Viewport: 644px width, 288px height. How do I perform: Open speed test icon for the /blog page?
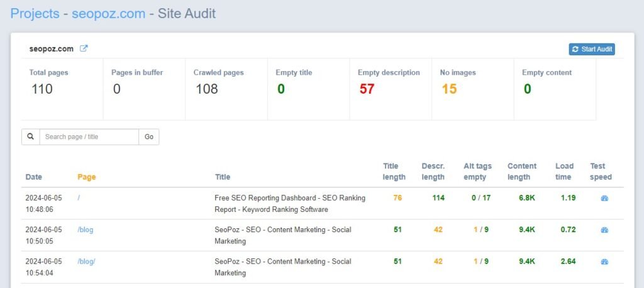[x=604, y=230]
